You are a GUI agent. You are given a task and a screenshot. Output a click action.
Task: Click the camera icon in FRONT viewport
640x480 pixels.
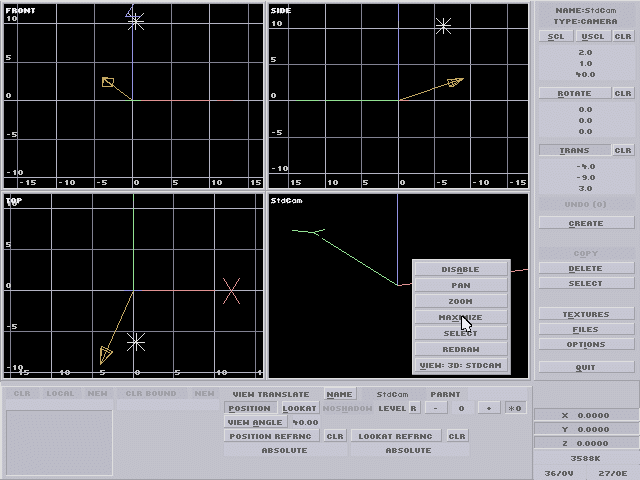(x=108, y=83)
